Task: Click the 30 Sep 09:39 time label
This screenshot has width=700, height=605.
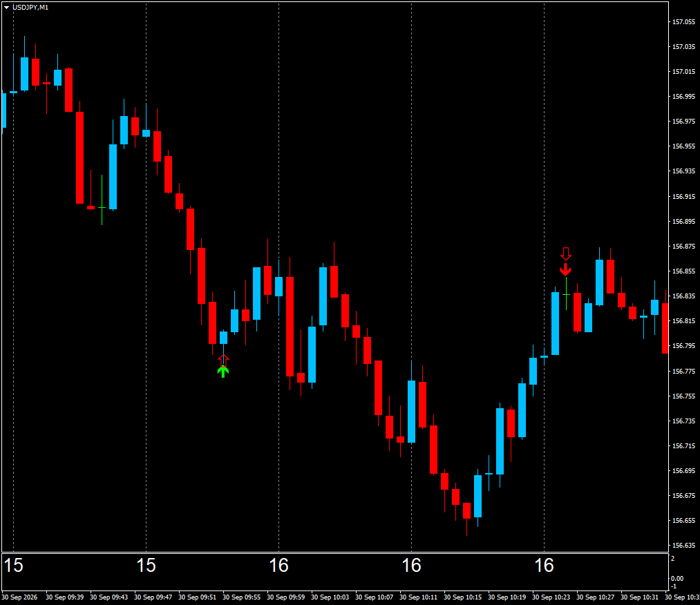Action: pyautogui.click(x=65, y=597)
